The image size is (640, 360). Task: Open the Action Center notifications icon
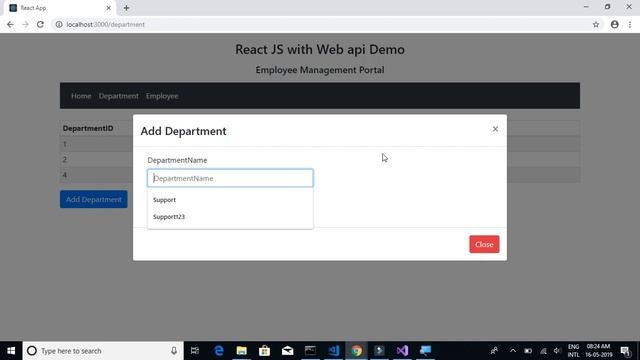[625, 351]
